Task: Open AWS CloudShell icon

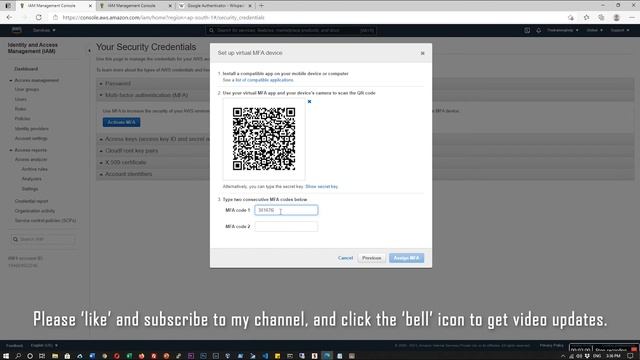Action: [x=527, y=30]
